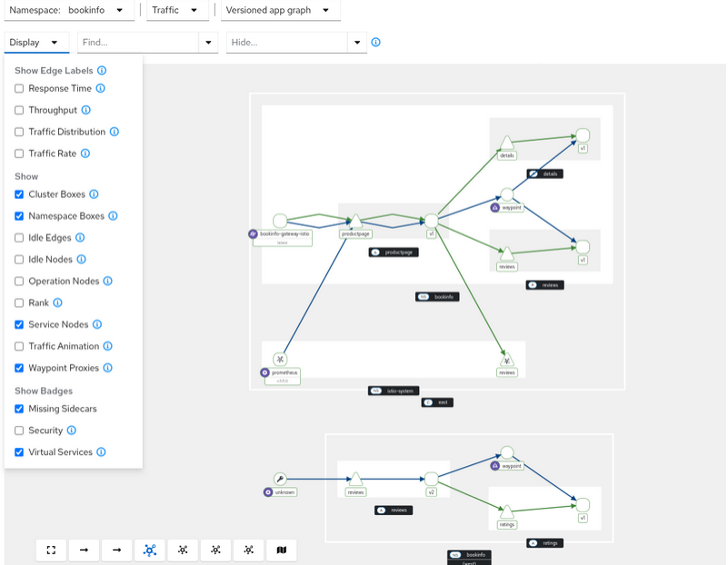728x565 pixels.
Task: Click the prometheus node in the istio-system box
Action: 282,360
